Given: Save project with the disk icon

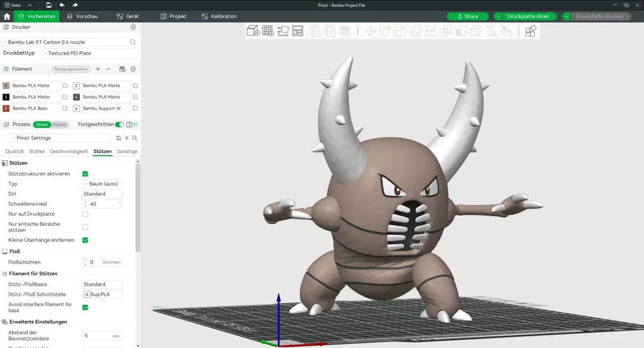Looking at the screenshot, I should [x=49, y=5].
